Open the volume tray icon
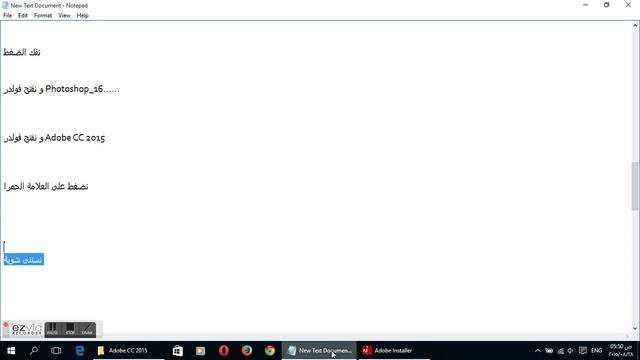The image size is (640, 360). [571, 351]
